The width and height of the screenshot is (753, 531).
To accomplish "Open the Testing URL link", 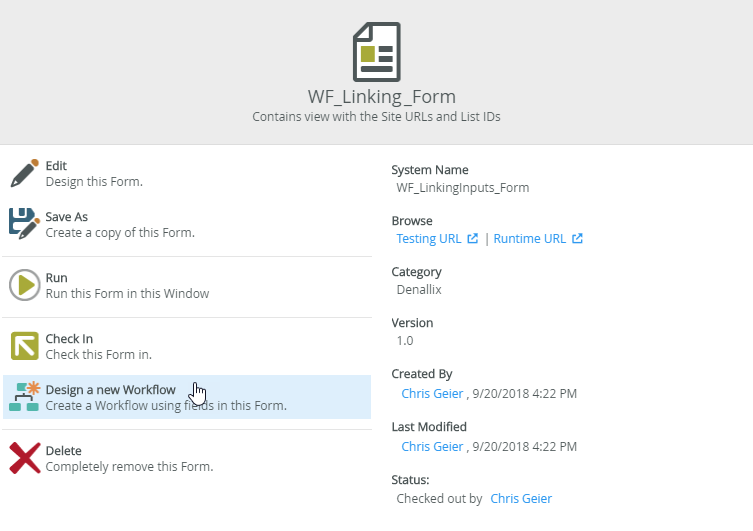I will tap(429, 239).
